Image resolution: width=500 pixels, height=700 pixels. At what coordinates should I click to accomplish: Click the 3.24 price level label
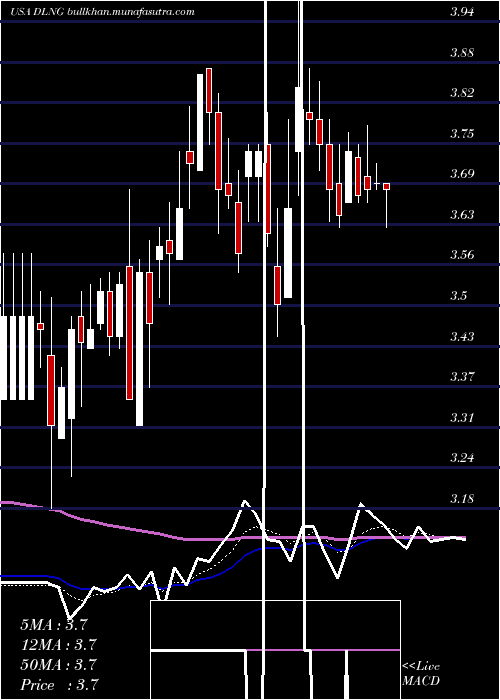(462, 458)
